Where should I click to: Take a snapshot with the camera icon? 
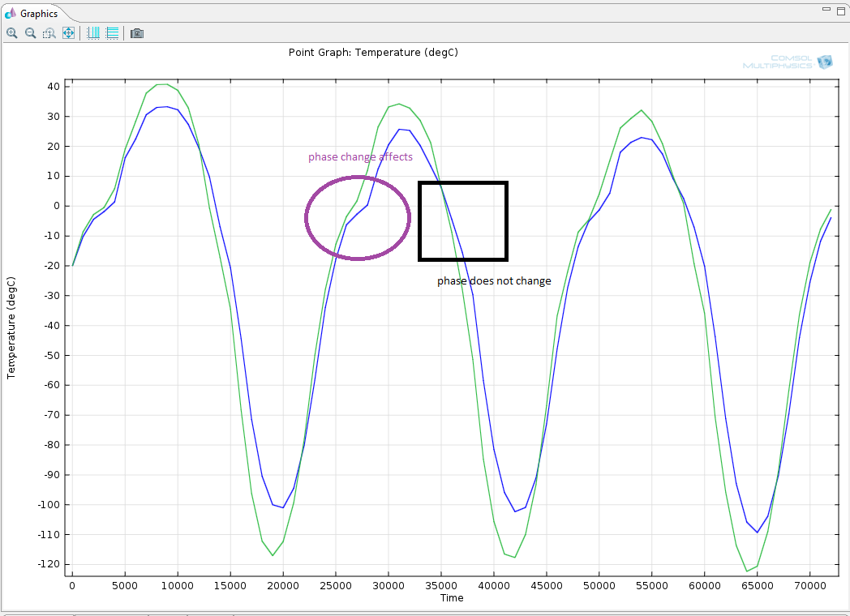137,33
